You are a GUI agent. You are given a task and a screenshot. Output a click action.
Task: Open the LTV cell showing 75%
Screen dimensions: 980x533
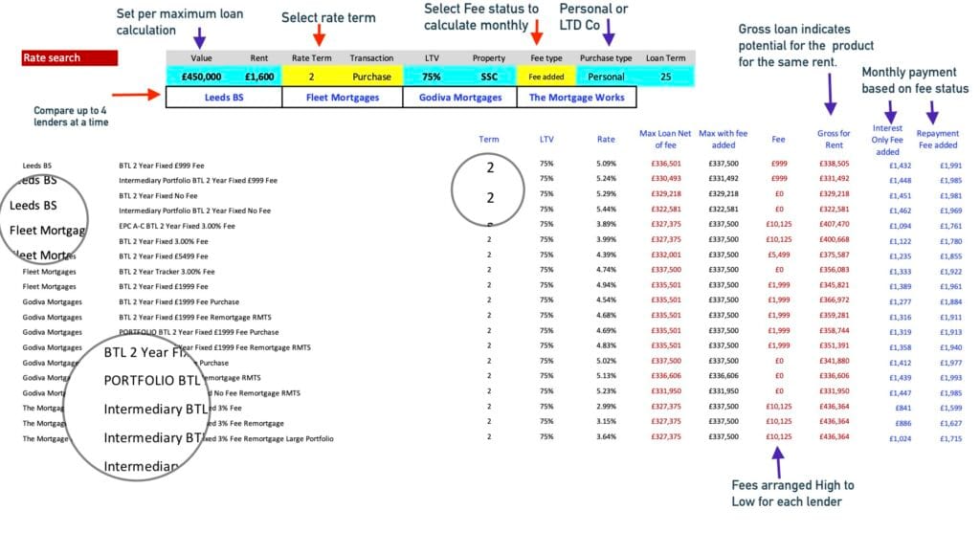point(432,77)
